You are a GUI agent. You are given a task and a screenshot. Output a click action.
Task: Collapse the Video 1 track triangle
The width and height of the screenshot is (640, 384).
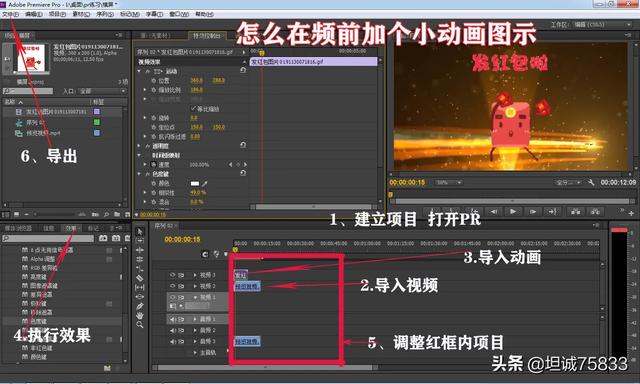tap(195, 297)
